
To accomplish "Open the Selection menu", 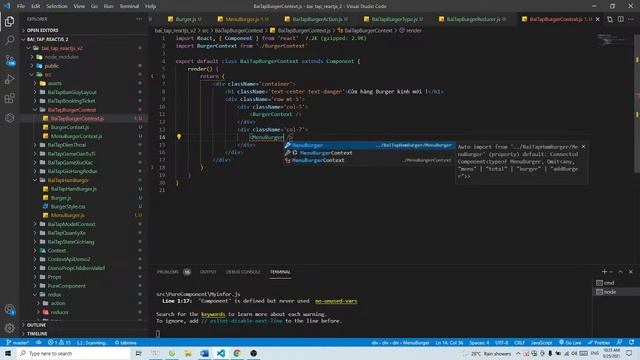I will [x=57, y=6].
